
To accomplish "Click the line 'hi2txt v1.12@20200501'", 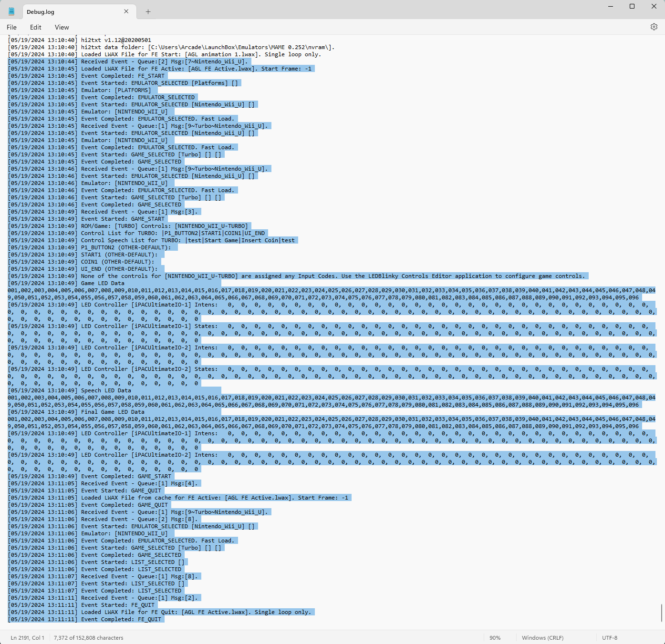I will 79,40.
